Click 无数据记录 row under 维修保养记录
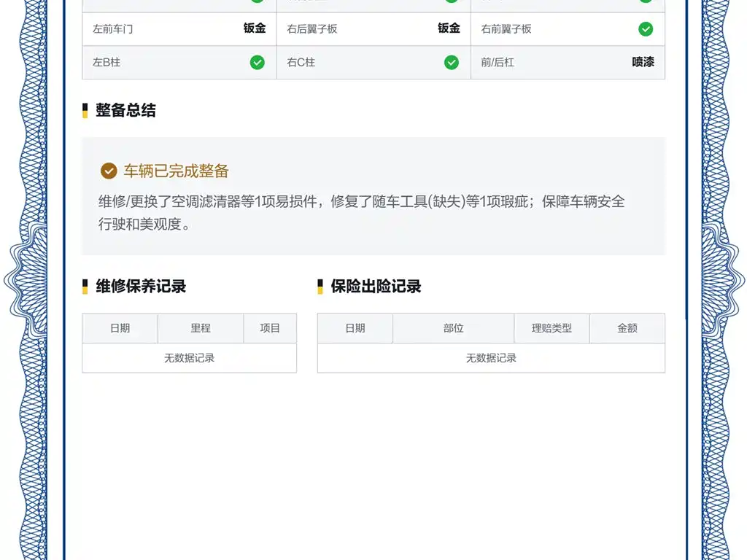This screenshot has height=560, width=747. [189, 358]
